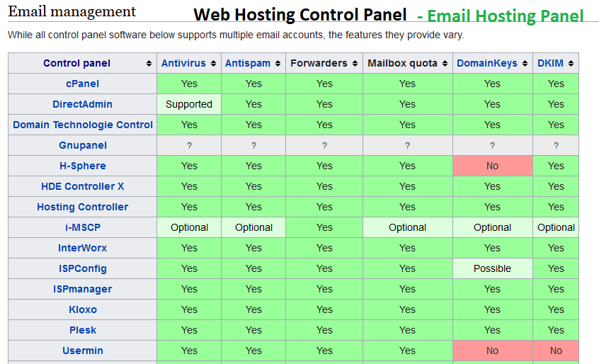Click the DKIM column sort arrows
599x364 pixels.
pos(571,64)
